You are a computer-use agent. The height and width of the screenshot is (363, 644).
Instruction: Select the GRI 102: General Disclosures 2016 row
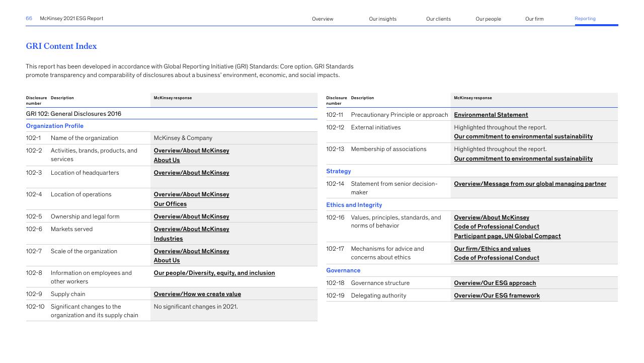click(x=172, y=114)
